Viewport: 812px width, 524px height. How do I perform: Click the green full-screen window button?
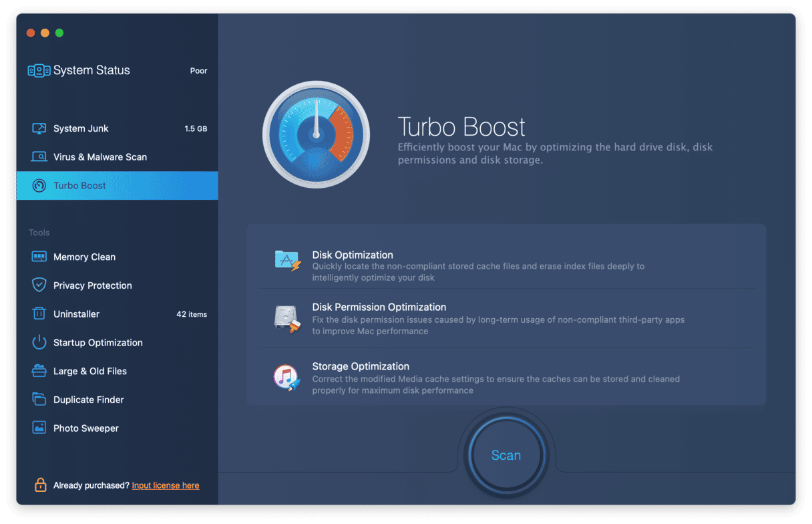[x=59, y=33]
